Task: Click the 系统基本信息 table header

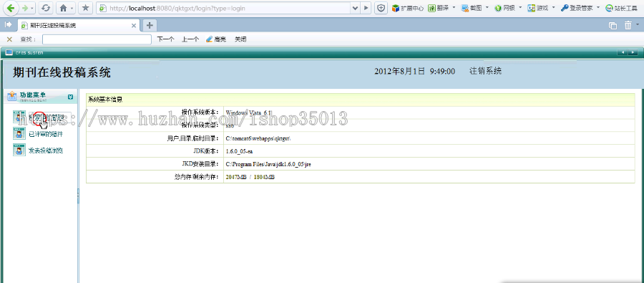Action: (x=360, y=100)
